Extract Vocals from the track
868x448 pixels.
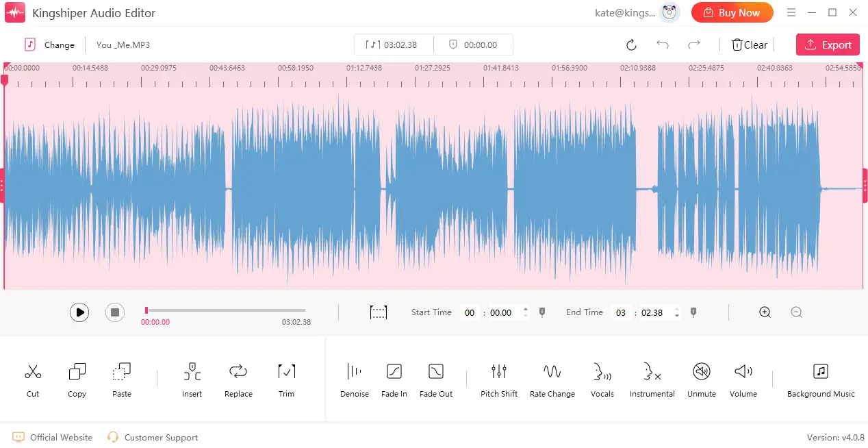602,377
